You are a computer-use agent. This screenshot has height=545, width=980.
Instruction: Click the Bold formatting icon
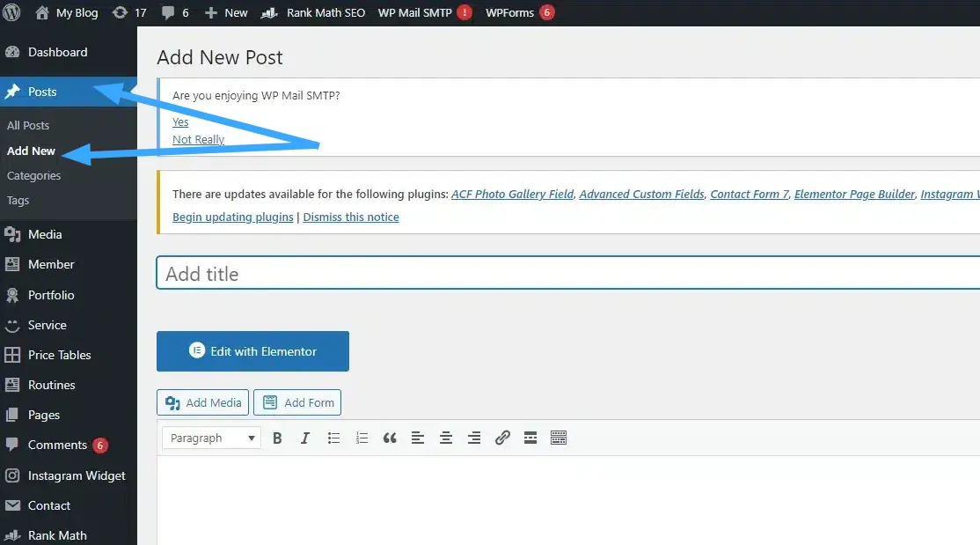(277, 438)
